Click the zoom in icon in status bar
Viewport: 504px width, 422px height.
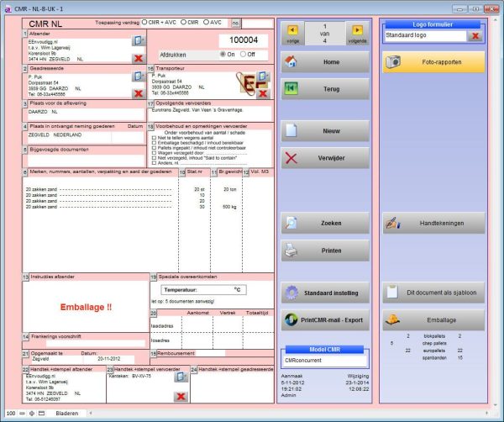coord(32,414)
